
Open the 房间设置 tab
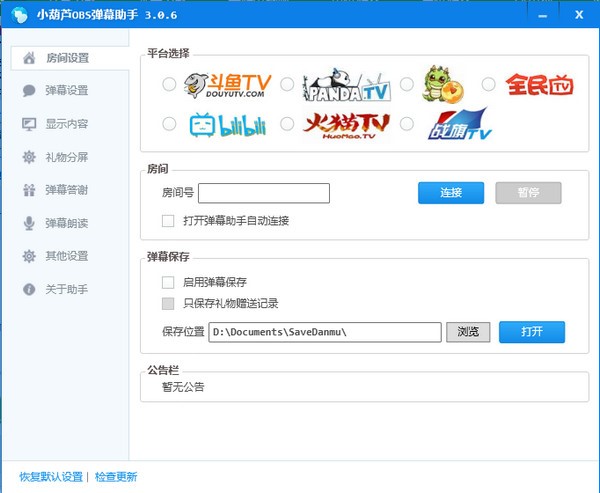click(x=70, y=58)
